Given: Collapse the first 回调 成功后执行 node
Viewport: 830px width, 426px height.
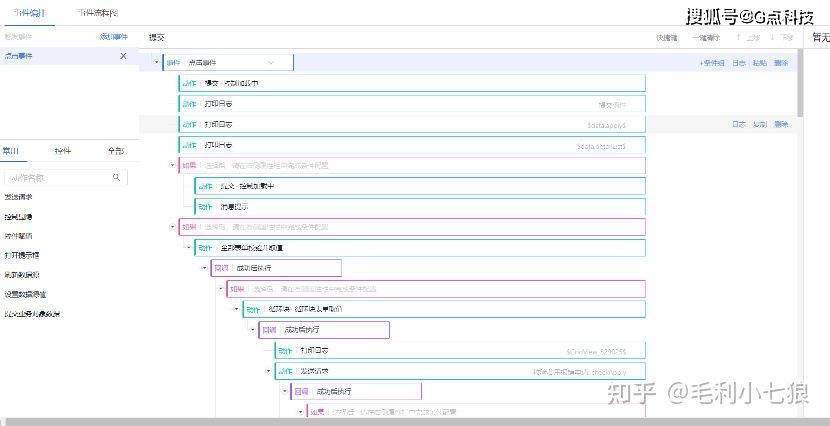Looking at the screenshot, I should [x=204, y=268].
